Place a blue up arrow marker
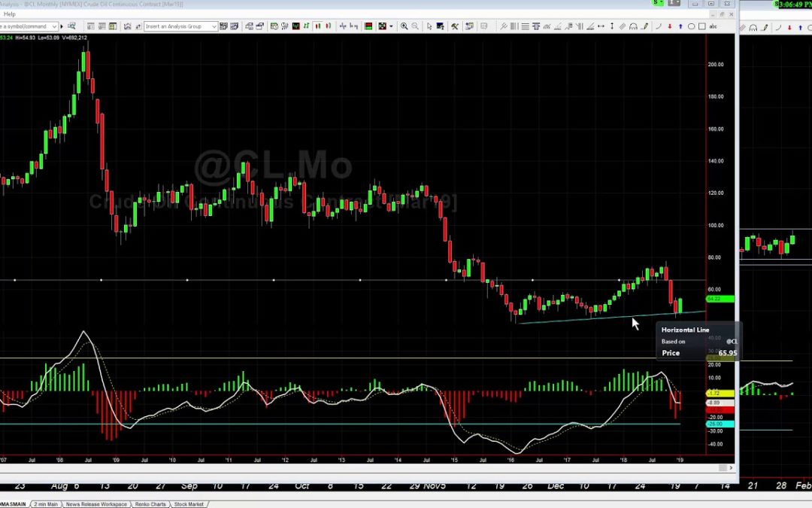This screenshot has width=812, height=508. click(680, 26)
